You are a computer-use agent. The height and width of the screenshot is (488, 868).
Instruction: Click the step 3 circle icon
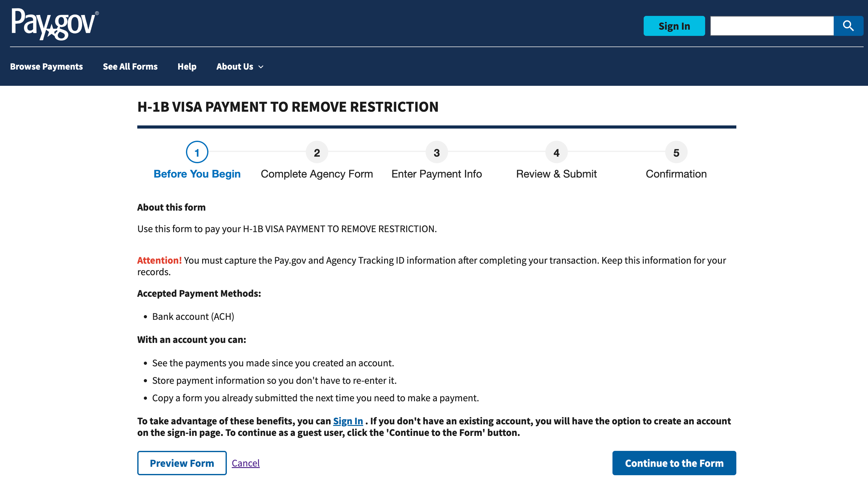coord(437,152)
